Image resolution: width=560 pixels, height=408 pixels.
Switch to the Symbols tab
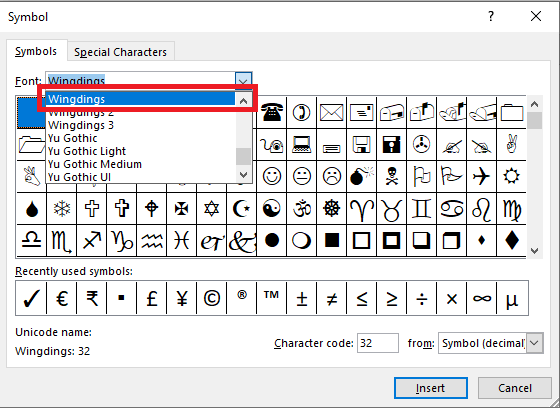pyautogui.click(x=36, y=51)
